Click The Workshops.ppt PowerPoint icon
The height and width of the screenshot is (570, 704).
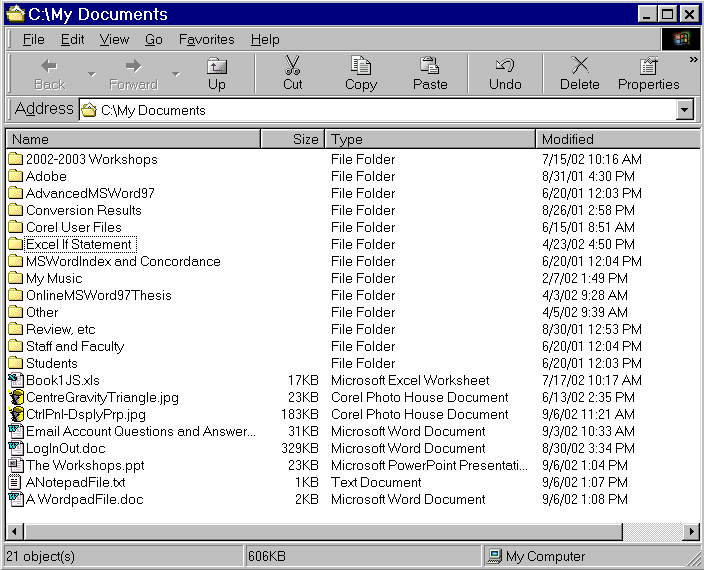click(x=16, y=465)
